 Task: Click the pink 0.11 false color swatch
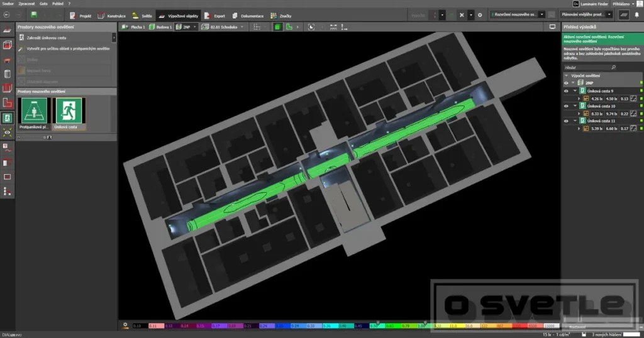coord(156,325)
